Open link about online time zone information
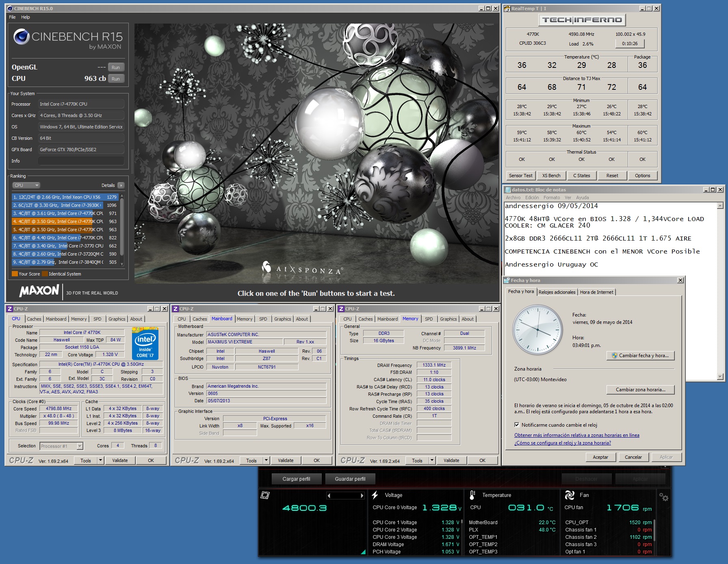 [x=577, y=435]
